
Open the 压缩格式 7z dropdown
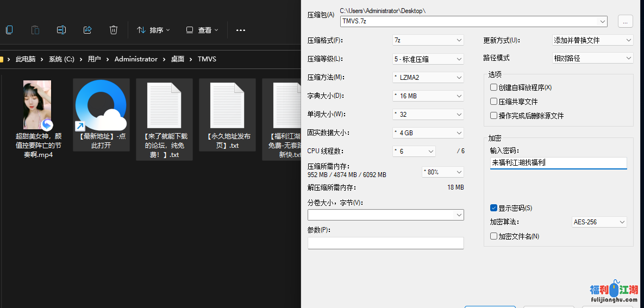click(428, 40)
